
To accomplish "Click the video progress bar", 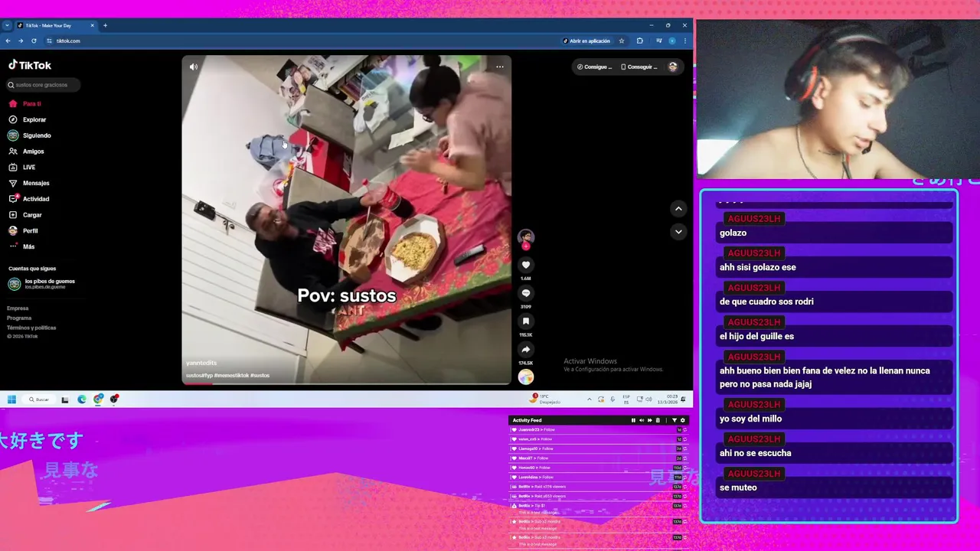I will click(x=346, y=383).
